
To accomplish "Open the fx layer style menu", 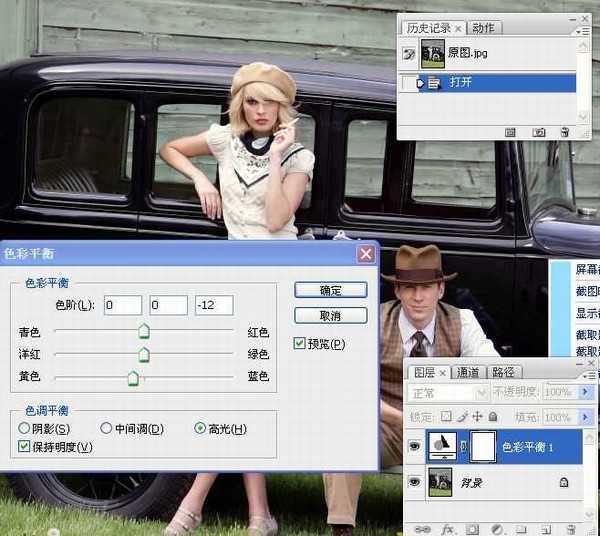I will coord(447,527).
